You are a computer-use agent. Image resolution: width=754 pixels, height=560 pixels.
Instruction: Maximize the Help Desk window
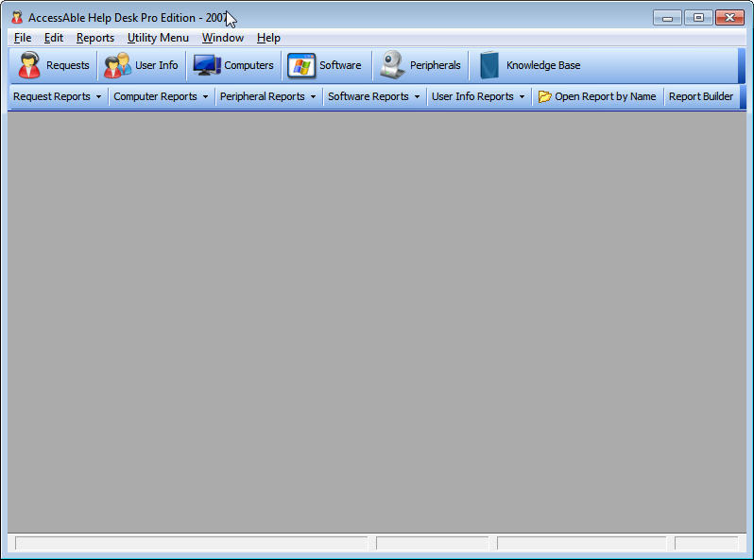(x=698, y=18)
